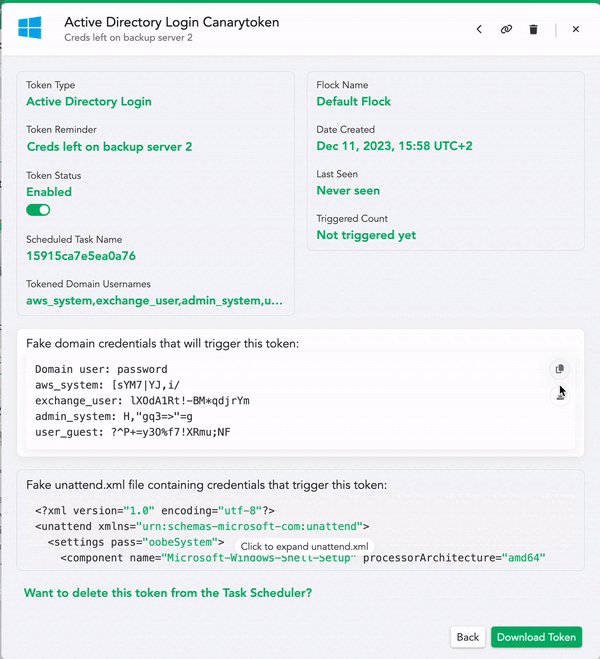Screen dimensions: 600x659
Task: Close the Canarytoken details panel
Action: pos(576,30)
